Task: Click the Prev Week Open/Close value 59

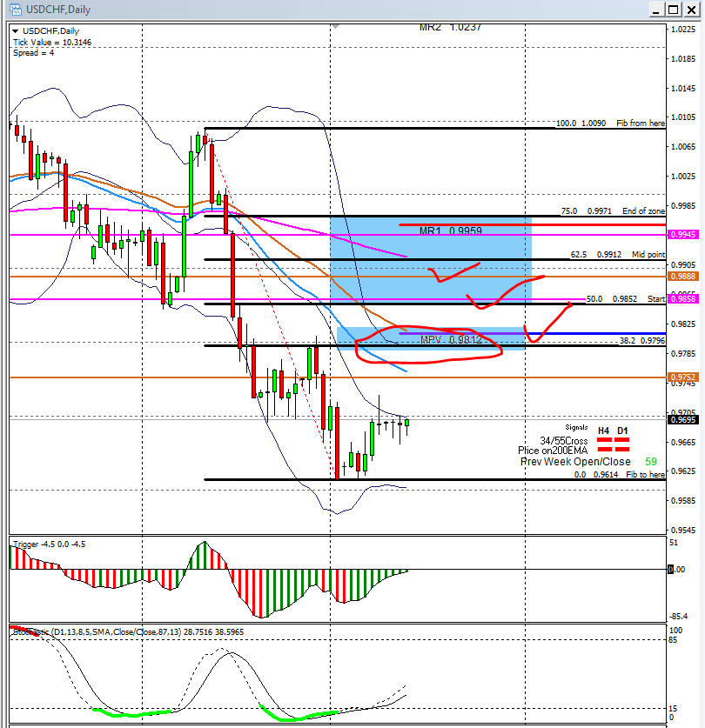Action: [x=650, y=462]
